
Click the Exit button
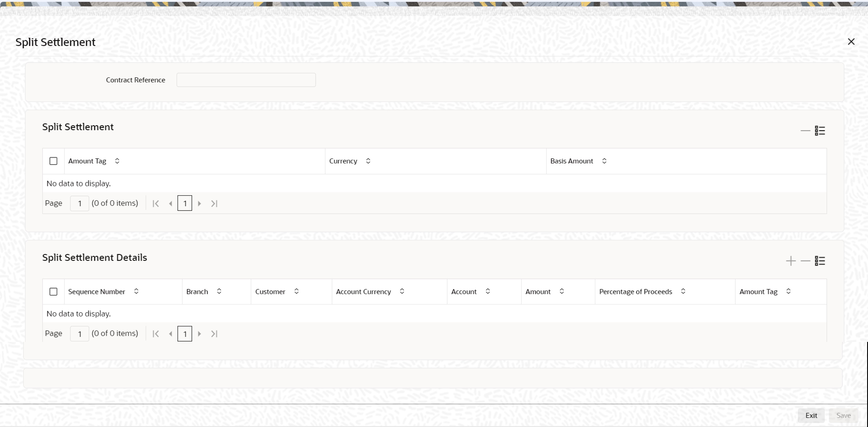tap(811, 416)
